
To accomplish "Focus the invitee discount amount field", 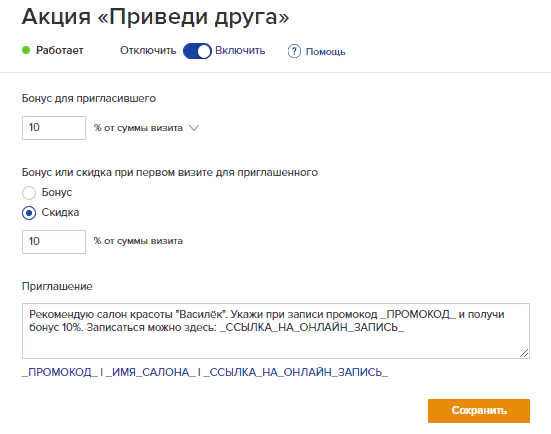I will tap(54, 242).
